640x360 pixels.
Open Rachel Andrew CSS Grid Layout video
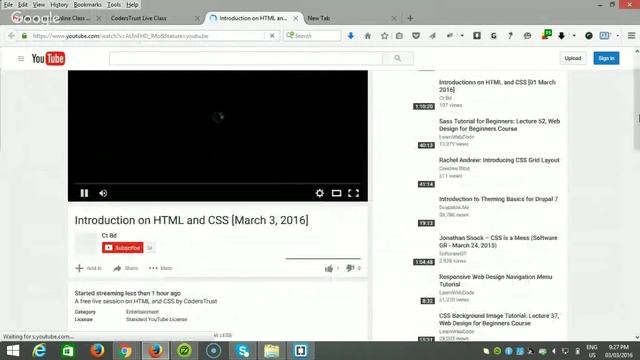(499, 160)
